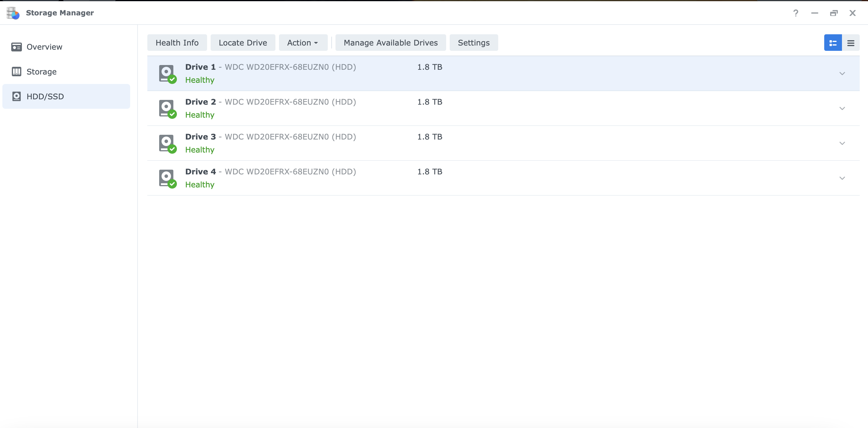Switch to compact list view

(x=851, y=43)
